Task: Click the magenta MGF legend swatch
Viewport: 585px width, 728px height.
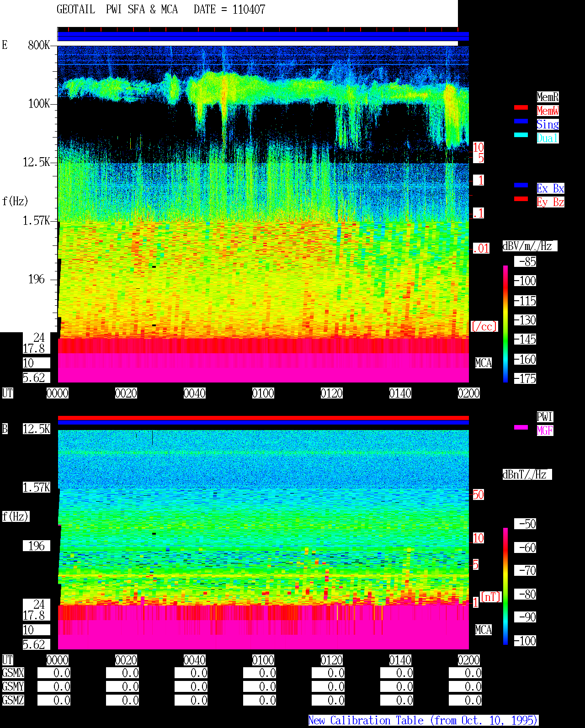Action: (x=521, y=427)
